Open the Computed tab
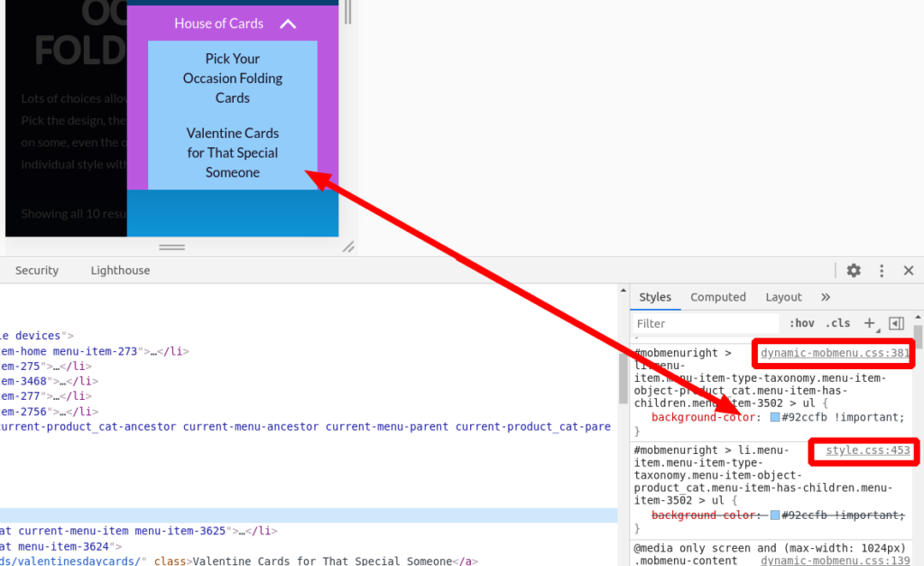 pyautogui.click(x=718, y=297)
